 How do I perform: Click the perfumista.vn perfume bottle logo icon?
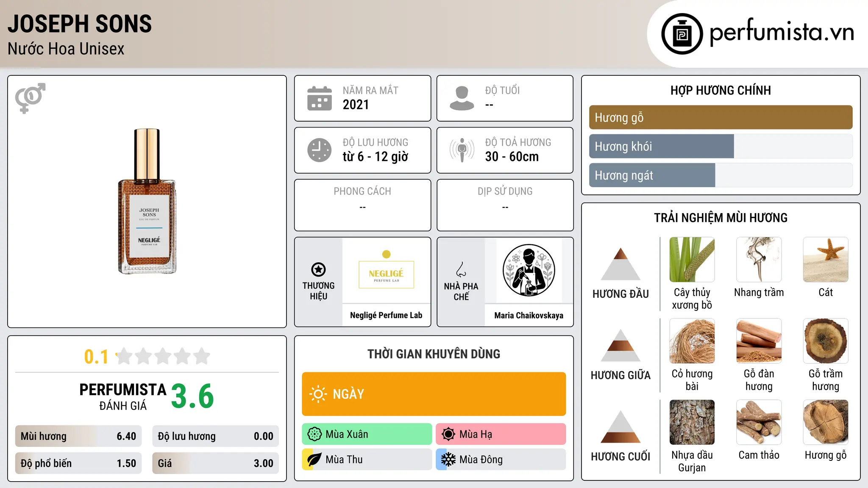(682, 34)
